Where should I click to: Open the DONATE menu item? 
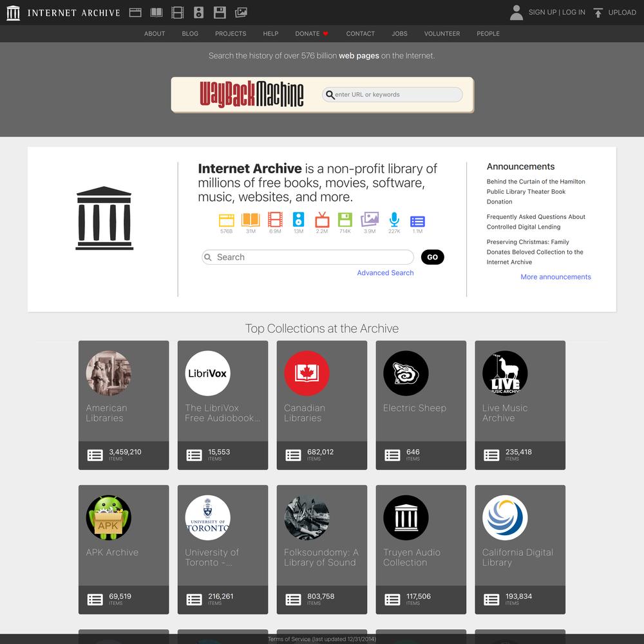[312, 33]
